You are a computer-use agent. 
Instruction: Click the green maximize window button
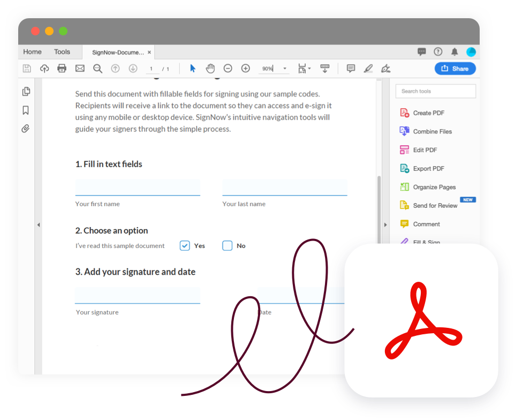pyautogui.click(x=63, y=31)
